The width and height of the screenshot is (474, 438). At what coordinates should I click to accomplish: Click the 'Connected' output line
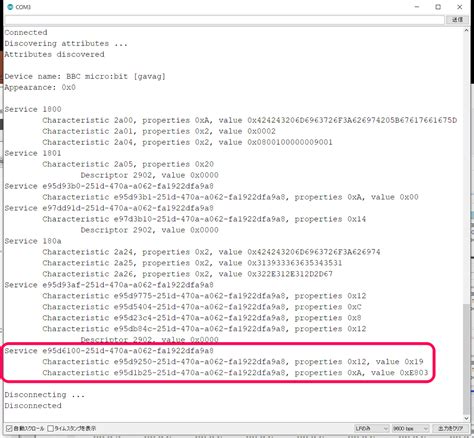[26, 32]
